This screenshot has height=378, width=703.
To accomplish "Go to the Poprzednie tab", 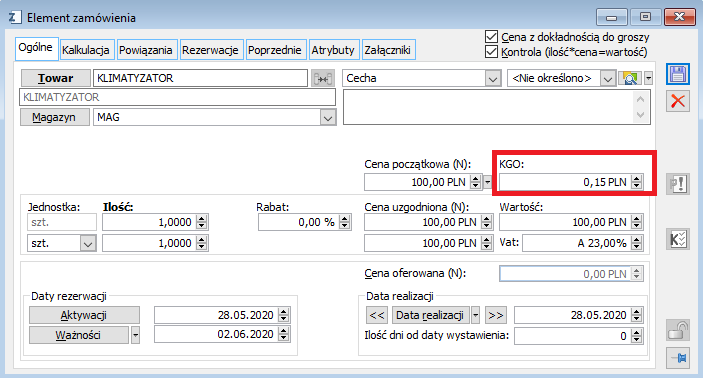I will (x=275, y=50).
